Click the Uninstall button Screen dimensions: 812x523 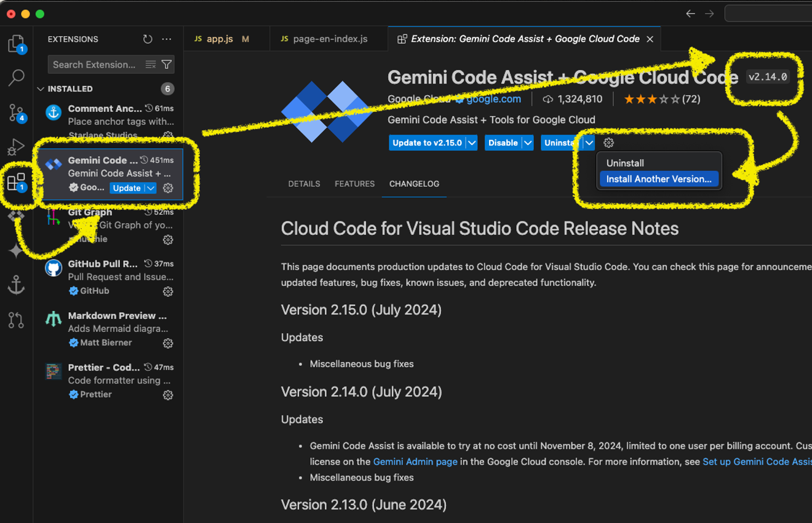562,143
